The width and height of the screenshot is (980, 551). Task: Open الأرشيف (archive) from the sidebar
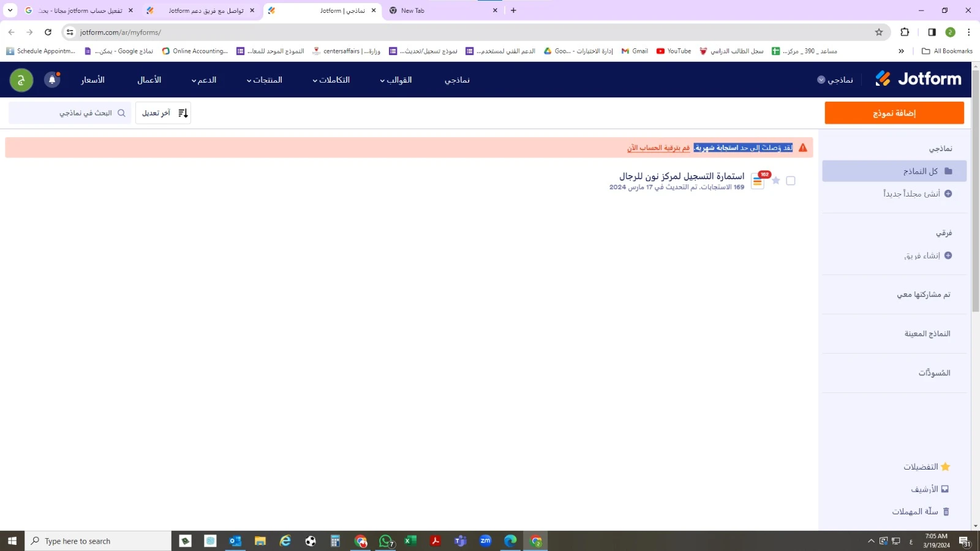point(928,489)
